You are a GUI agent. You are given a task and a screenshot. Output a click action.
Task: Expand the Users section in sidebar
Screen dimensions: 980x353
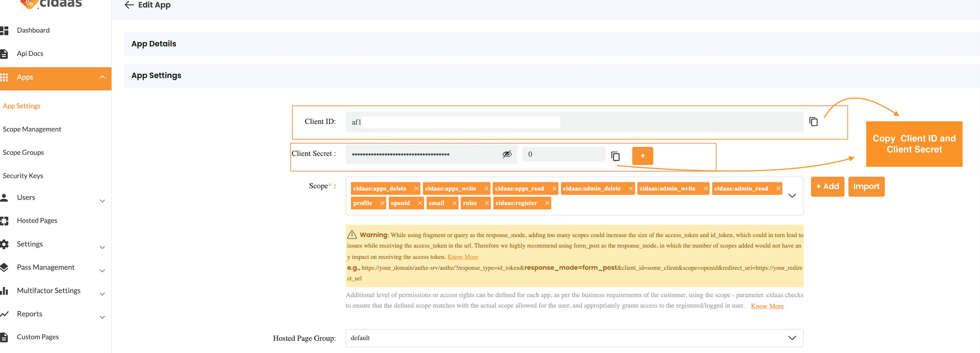(x=102, y=201)
